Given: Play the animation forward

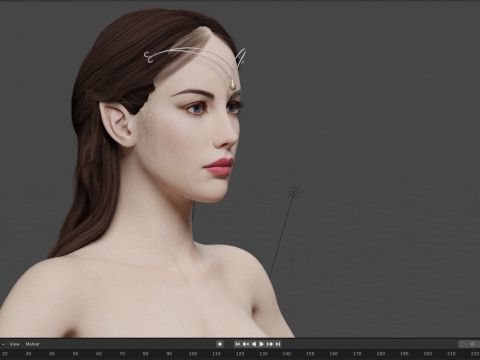Looking at the screenshot, I should tap(262, 344).
